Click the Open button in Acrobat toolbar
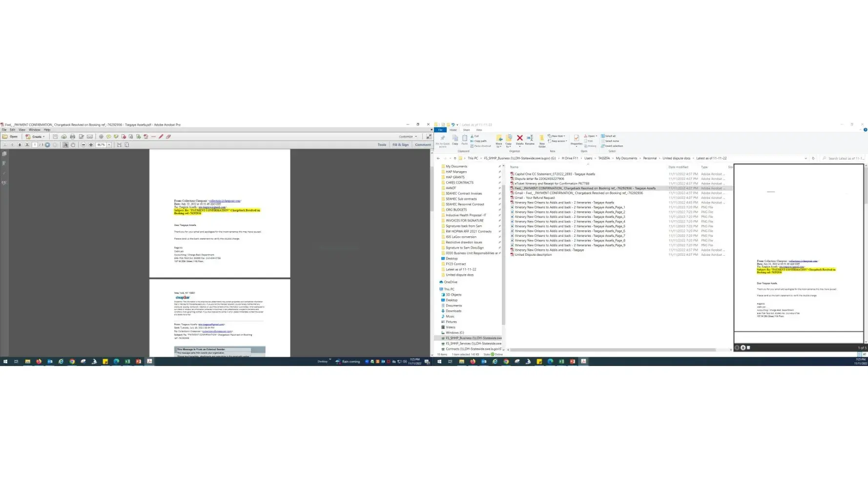 [x=10, y=137]
